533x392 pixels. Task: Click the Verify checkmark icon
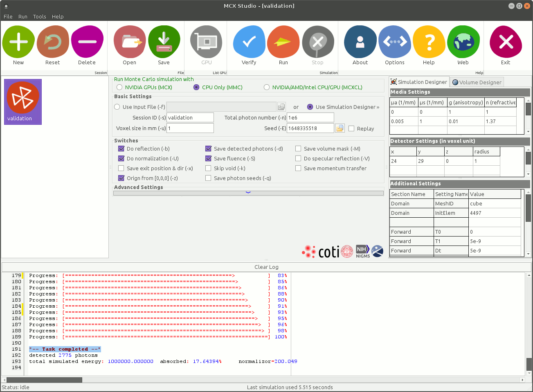[x=249, y=41]
